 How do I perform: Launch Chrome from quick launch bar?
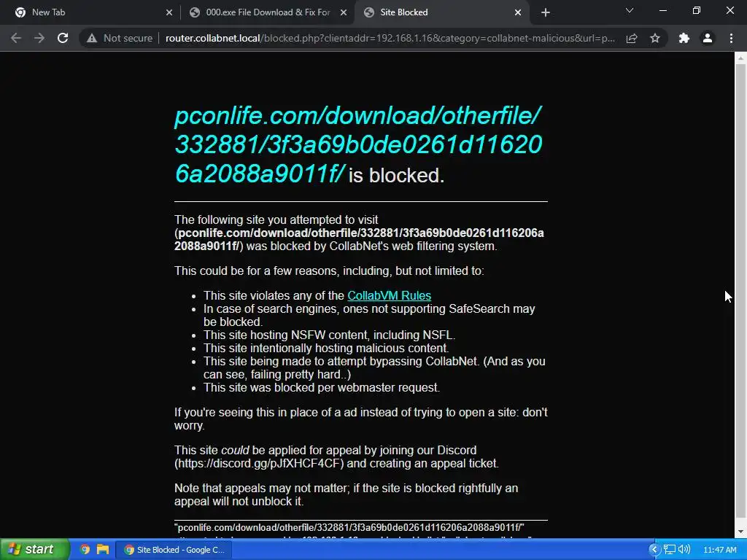pos(85,550)
